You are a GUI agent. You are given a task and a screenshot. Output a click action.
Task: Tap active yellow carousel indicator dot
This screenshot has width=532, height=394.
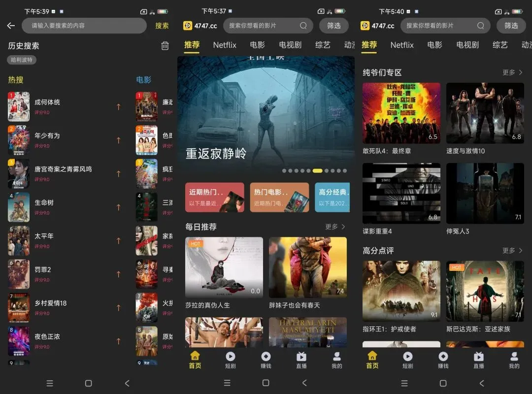(x=318, y=171)
